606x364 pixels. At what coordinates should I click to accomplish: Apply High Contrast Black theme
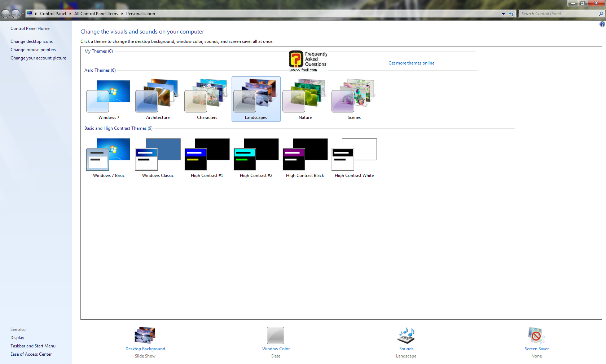[x=305, y=157]
